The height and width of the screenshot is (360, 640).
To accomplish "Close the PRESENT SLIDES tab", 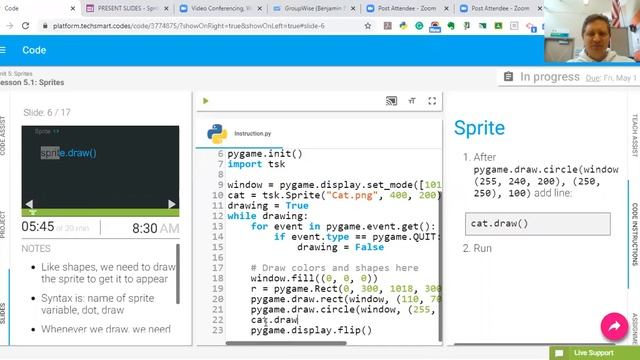I will tap(166, 8).
